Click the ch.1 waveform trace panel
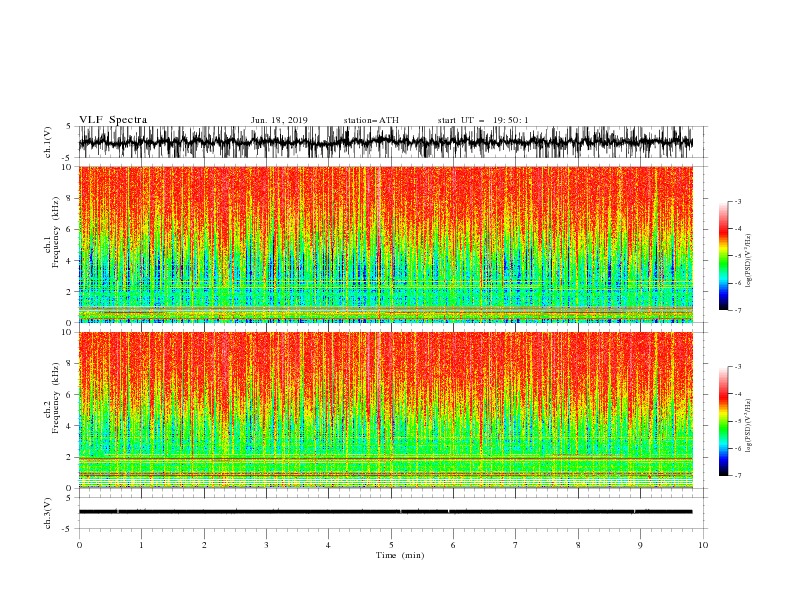 pos(385,142)
